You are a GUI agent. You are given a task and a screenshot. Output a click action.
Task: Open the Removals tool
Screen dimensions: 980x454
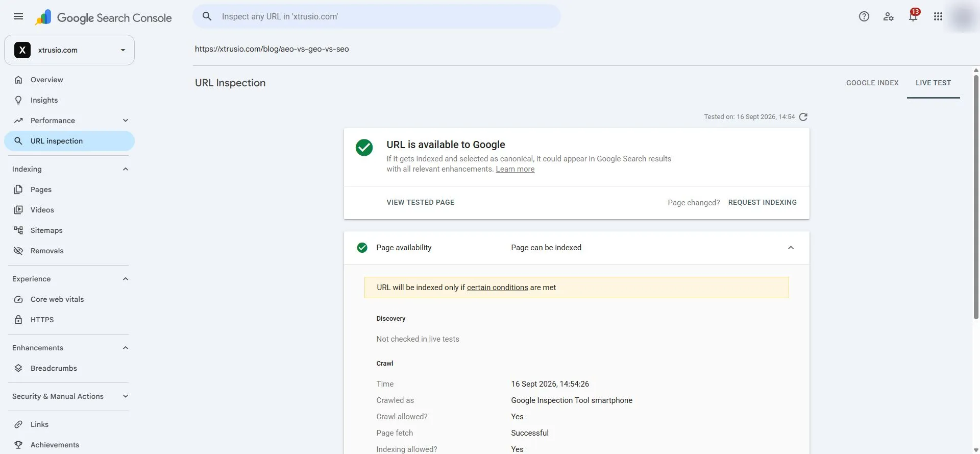tap(69, 251)
